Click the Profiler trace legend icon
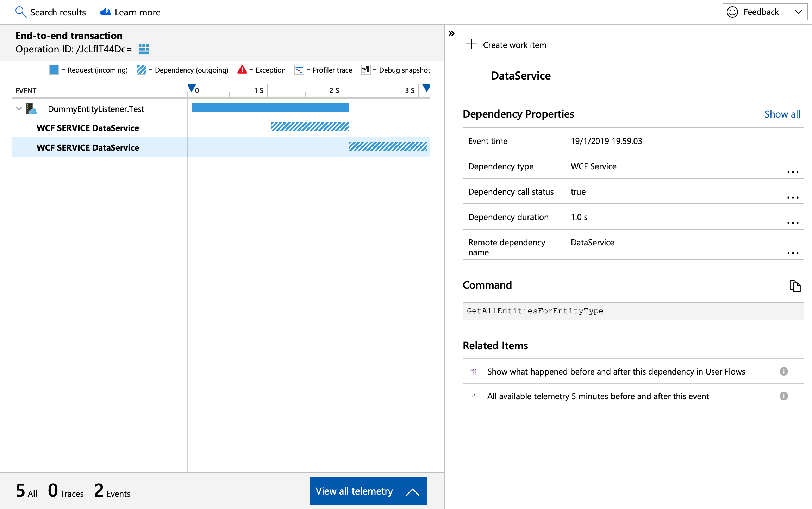 299,70
